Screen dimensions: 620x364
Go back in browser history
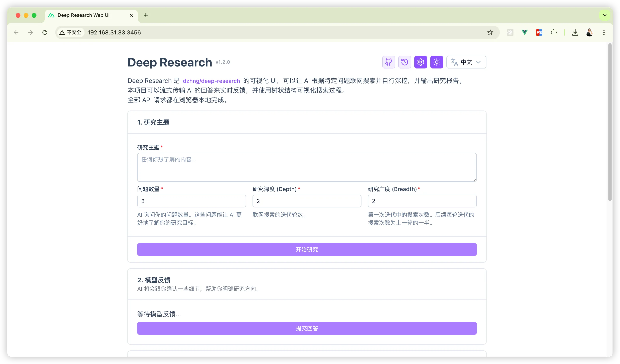(16, 32)
